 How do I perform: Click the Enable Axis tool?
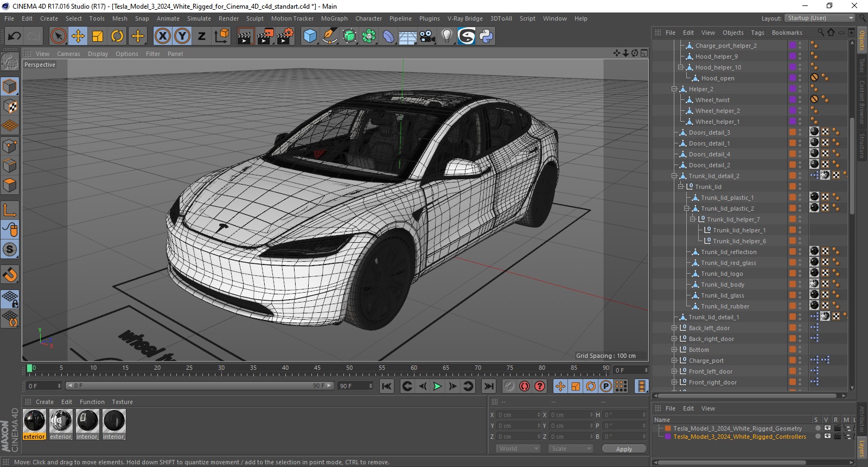(10, 210)
